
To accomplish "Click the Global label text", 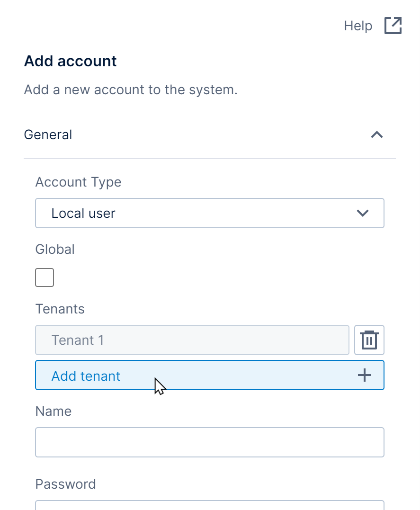I will pos(55,249).
